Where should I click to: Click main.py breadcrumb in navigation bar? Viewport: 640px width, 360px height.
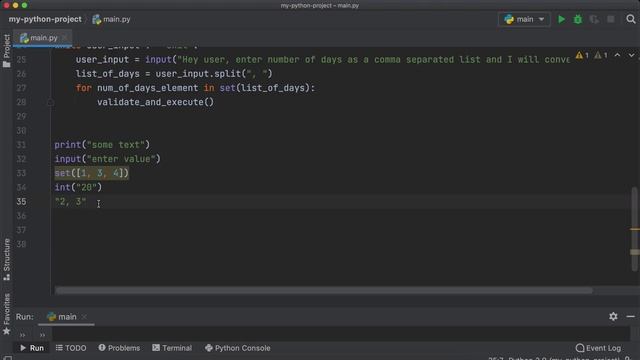[111, 19]
